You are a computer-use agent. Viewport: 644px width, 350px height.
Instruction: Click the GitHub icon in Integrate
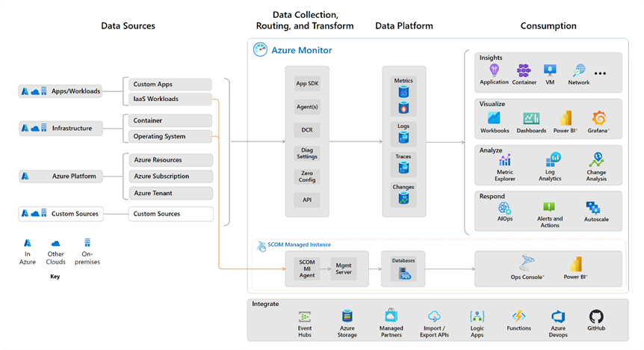(595, 317)
